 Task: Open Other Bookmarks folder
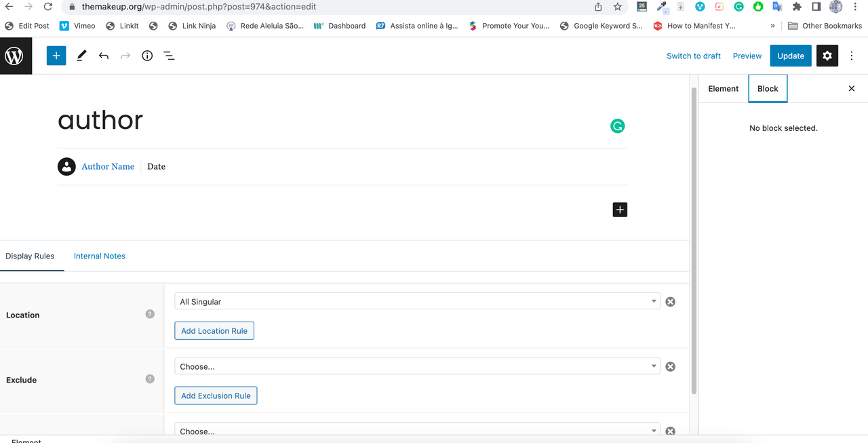825,26
